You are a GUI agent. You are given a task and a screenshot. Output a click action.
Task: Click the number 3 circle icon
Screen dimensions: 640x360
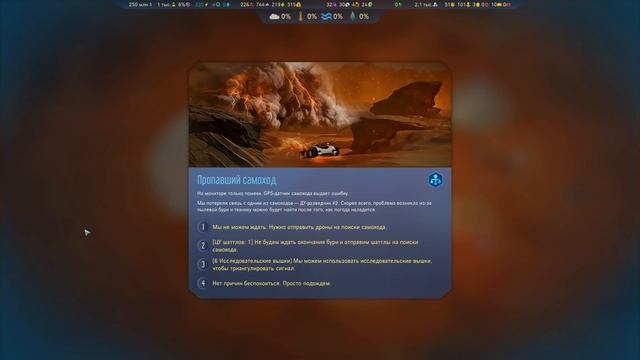pyautogui.click(x=203, y=264)
